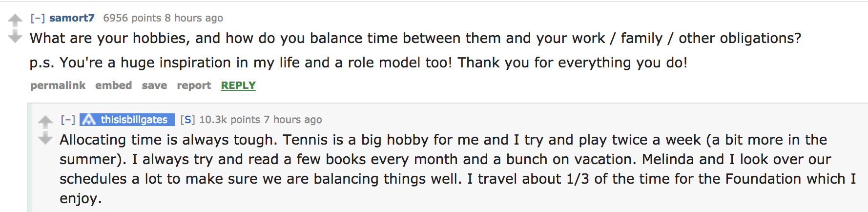Click REPLY under samort7's comment

point(238,85)
